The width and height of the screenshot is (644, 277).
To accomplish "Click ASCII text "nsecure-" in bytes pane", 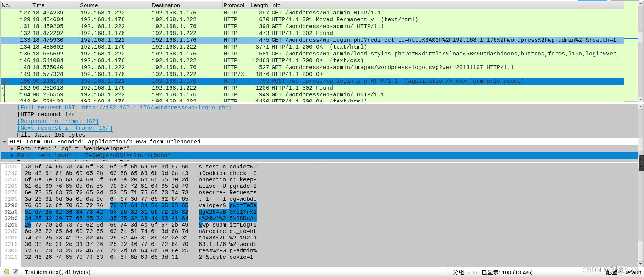I will pyautogui.click(x=212, y=193).
